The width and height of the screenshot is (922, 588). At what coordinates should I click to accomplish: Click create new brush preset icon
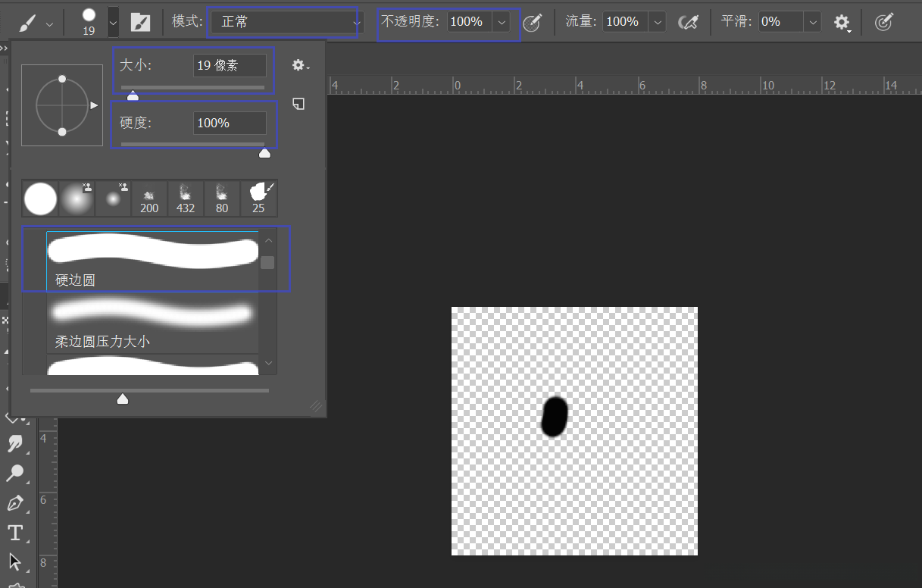pos(299,104)
